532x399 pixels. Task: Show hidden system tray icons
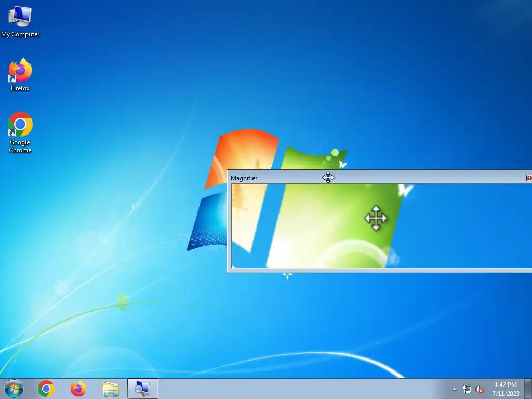coord(454,389)
